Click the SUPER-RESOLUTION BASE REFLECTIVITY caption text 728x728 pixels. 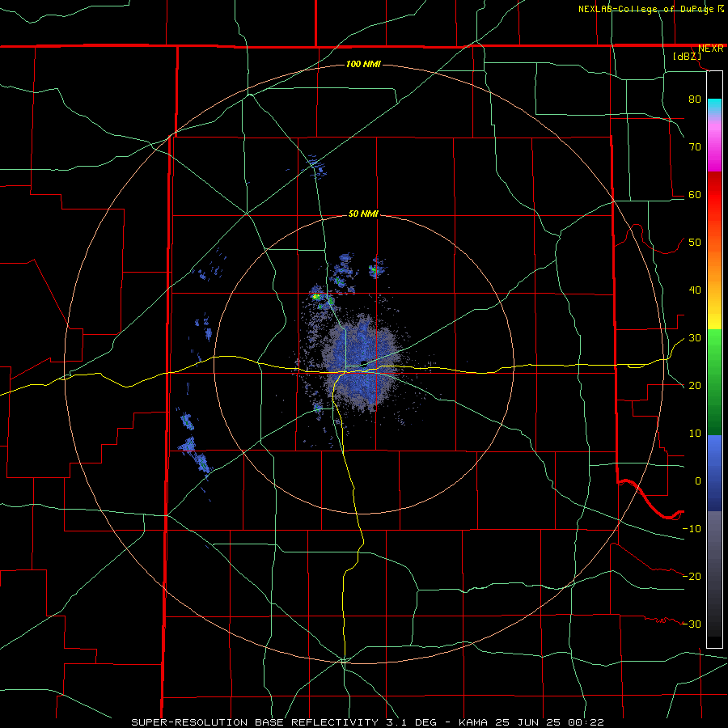pyautogui.click(x=255, y=722)
